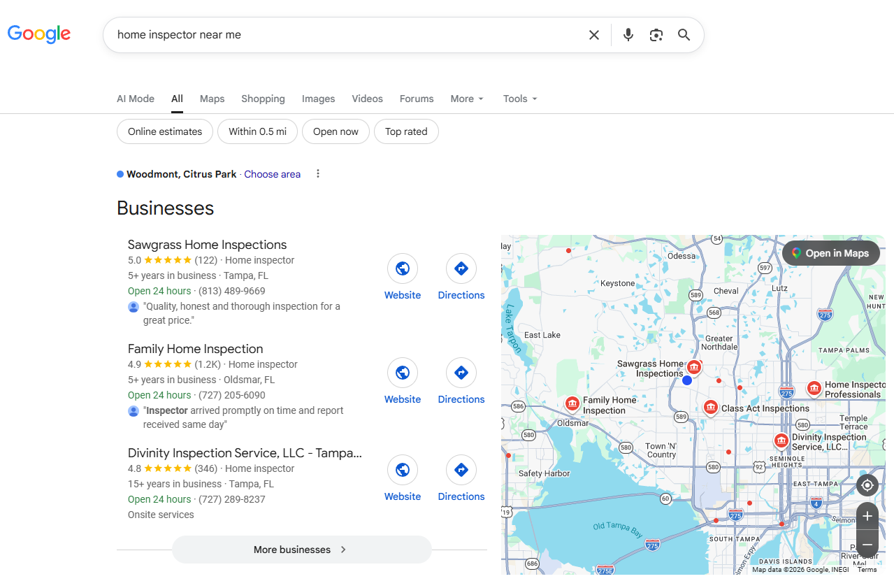Image resolution: width=894 pixels, height=588 pixels.
Task: Click the Woodmont, Citrus Park location text
Action: 182,174
